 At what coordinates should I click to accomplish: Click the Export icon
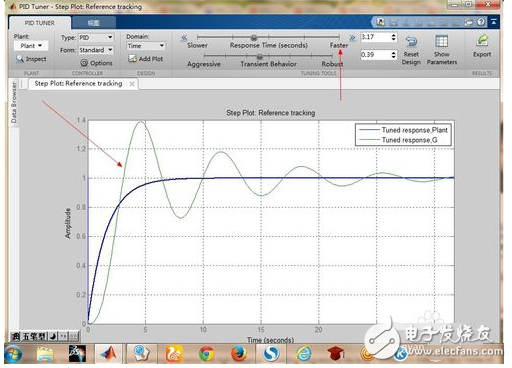coord(482,40)
